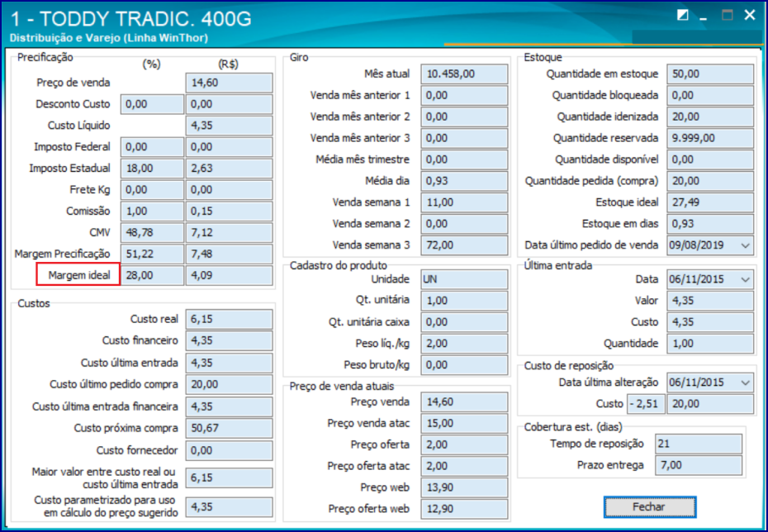This screenshot has width=768, height=532.
Task: Select the Unidade field showing UN
Action: pos(464,279)
